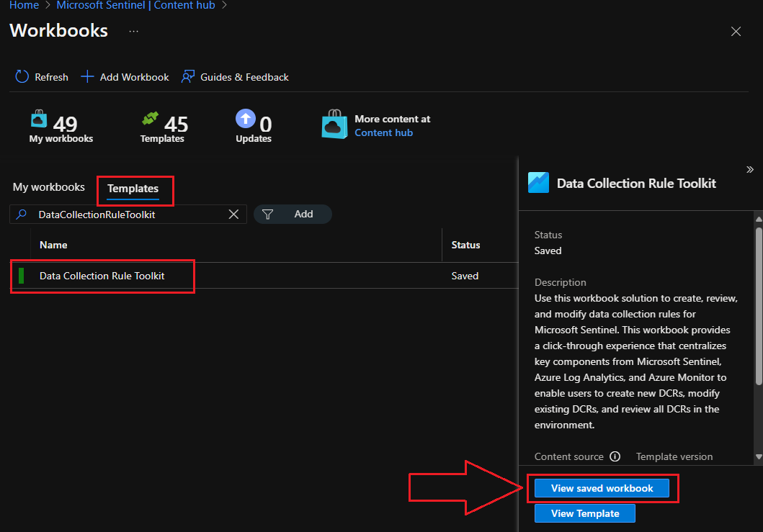The height and width of the screenshot is (532, 763).
Task: Clear the search box with the X
Action: (233, 214)
